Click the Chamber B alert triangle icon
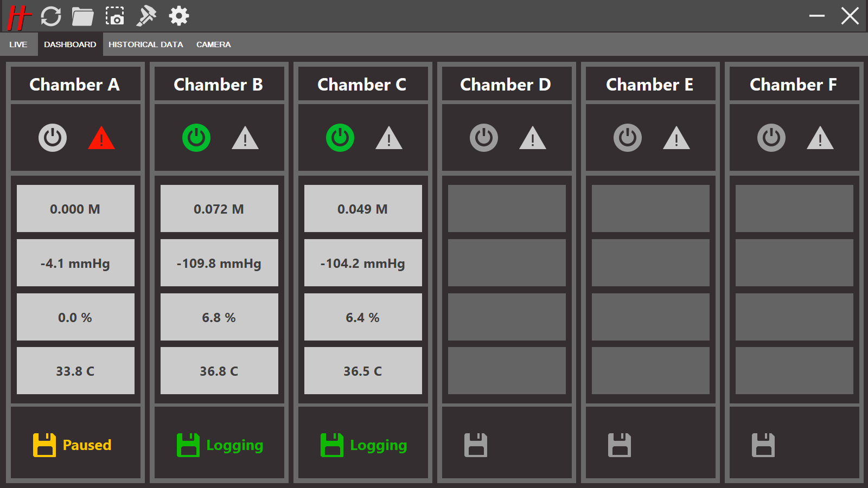Screen dimensions: 868x488 245,139
